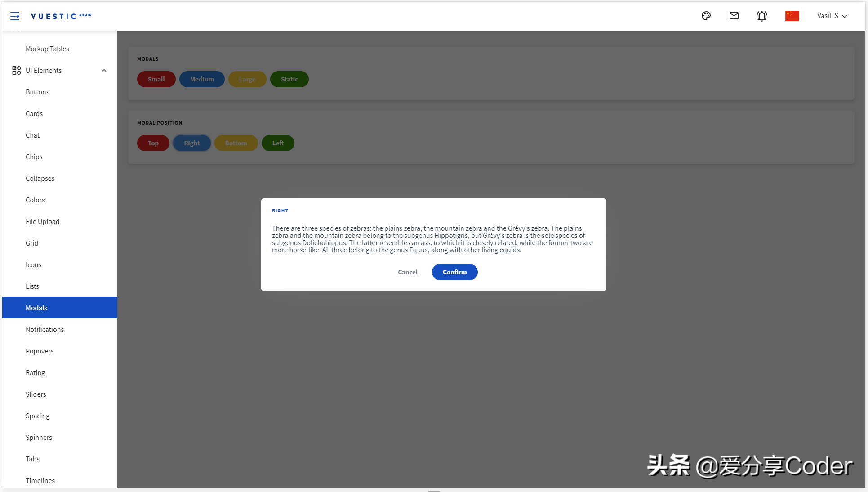Click the hamburger menu icon
Screen dimensions: 868x492
coord(14,15)
